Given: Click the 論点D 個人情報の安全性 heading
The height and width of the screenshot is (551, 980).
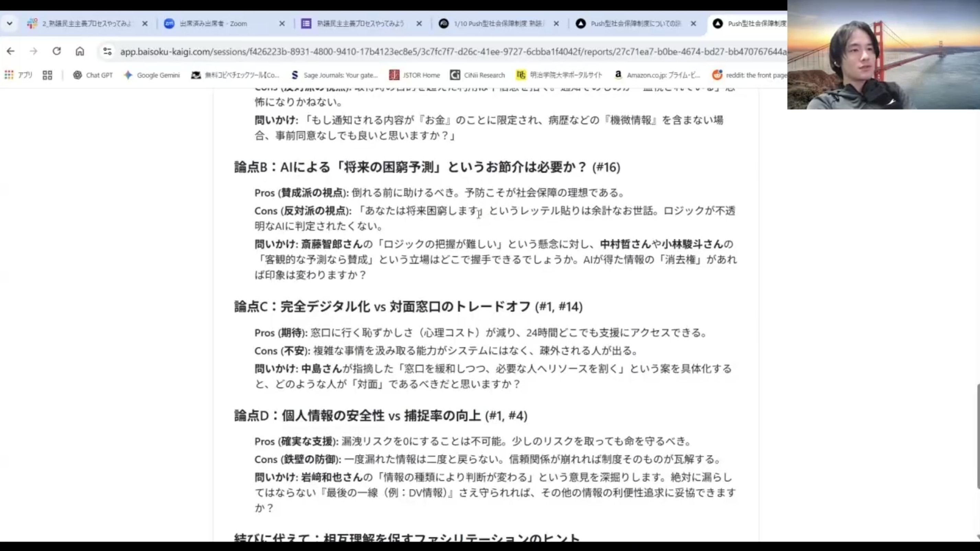Looking at the screenshot, I should [x=381, y=416].
